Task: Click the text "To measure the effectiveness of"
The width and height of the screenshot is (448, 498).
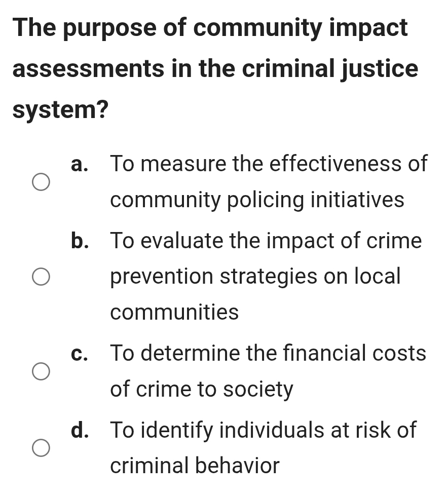Action: coord(269,164)
